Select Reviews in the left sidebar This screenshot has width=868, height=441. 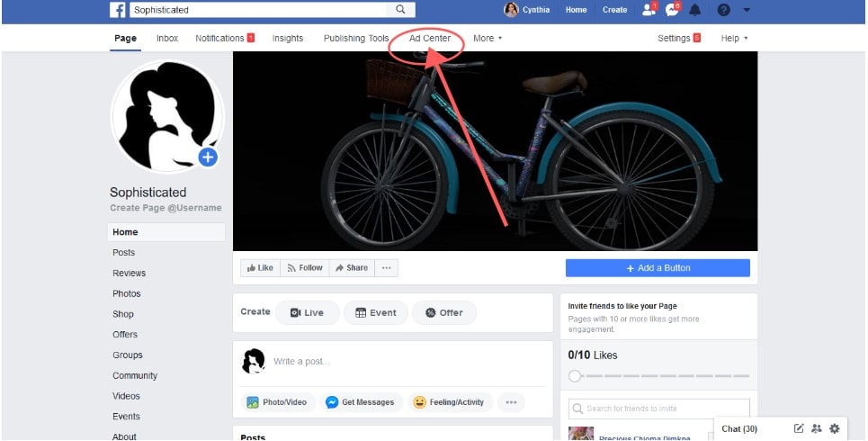(129, 273)
